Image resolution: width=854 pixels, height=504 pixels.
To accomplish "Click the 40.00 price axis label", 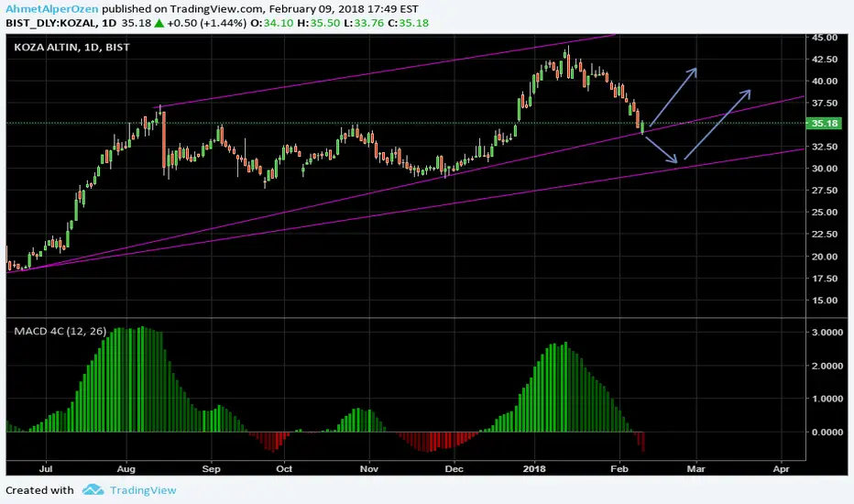I will [825, 82].
